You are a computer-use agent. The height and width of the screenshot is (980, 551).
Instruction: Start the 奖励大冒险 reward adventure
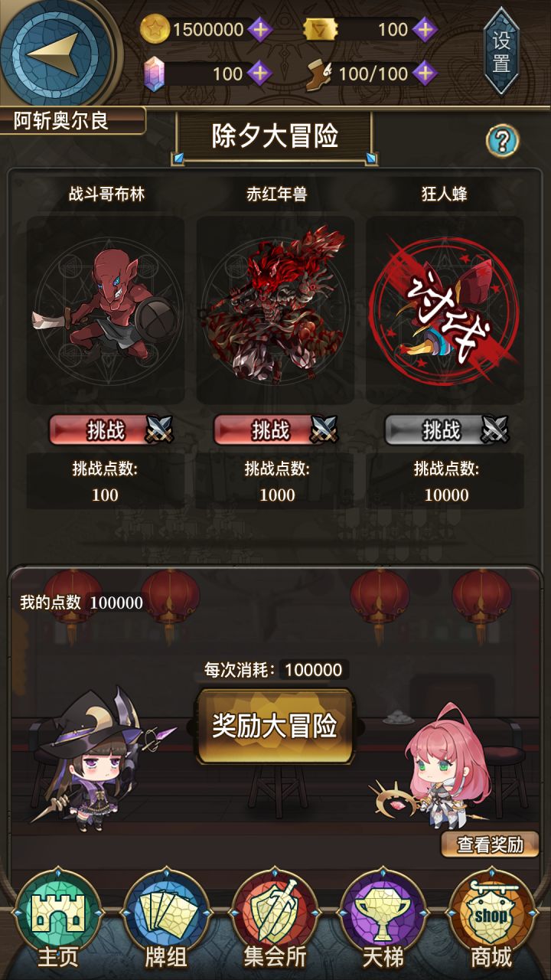[275, 726]
